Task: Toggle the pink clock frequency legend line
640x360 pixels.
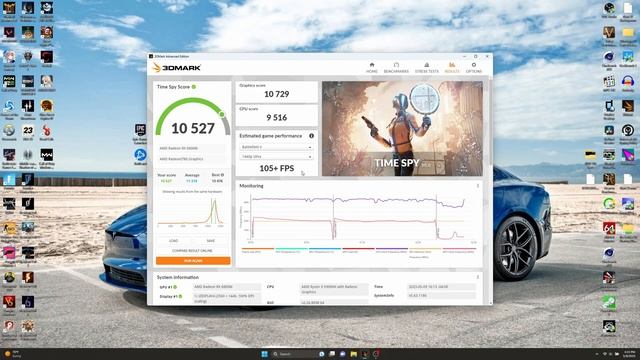Action: point(459,249)
